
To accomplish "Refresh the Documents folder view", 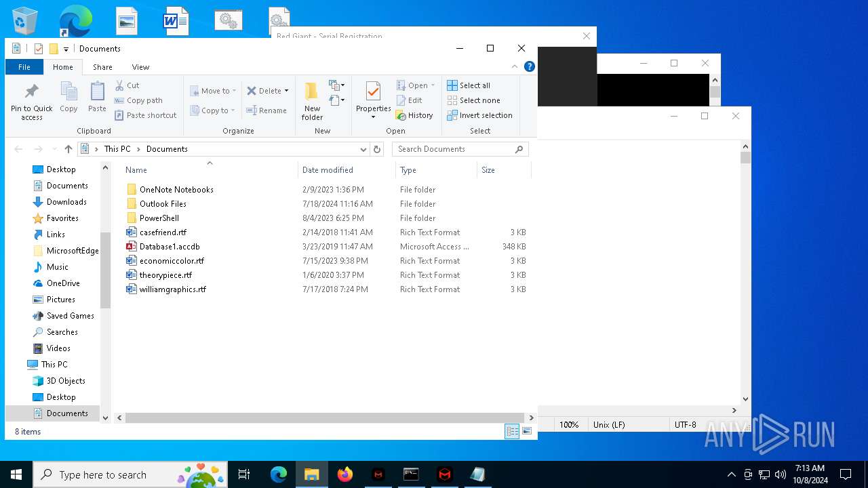I will pyautogui.click(x=377, y=149).
